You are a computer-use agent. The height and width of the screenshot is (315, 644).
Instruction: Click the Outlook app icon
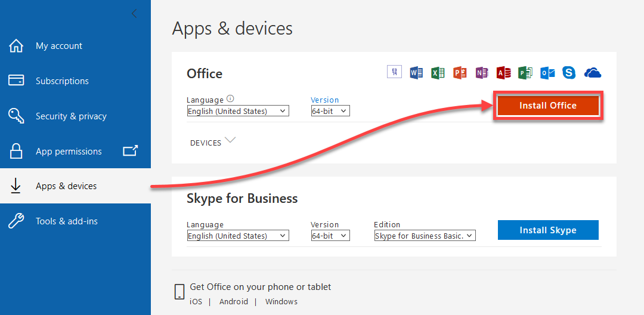click(x=547, y=73)
